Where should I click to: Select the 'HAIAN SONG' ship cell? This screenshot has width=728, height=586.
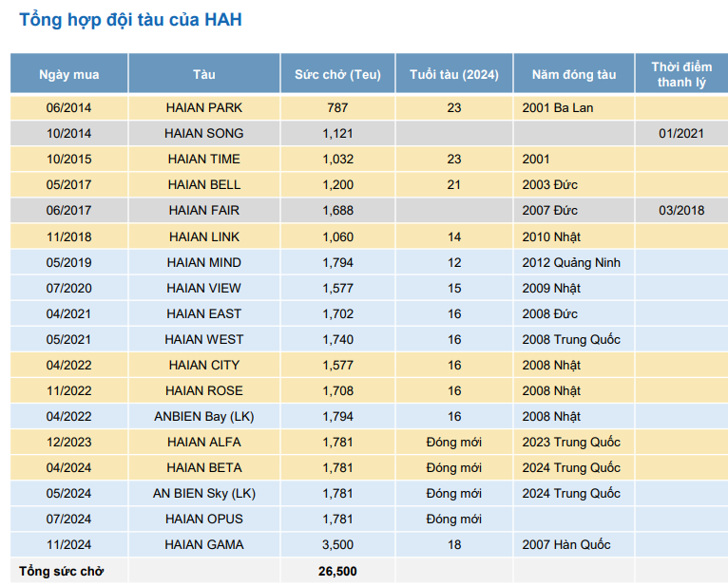click(x=204, y=133)
